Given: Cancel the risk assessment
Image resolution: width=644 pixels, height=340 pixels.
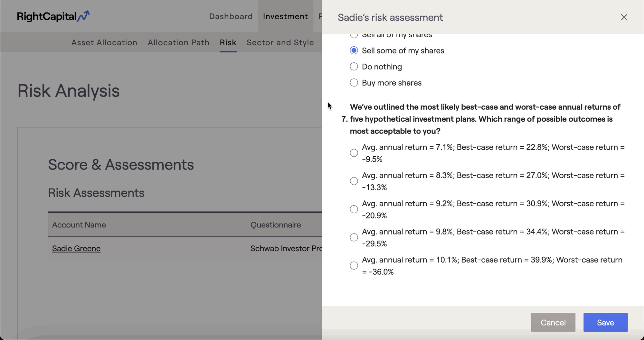Looking at the screenshot, I should point(553,322).
